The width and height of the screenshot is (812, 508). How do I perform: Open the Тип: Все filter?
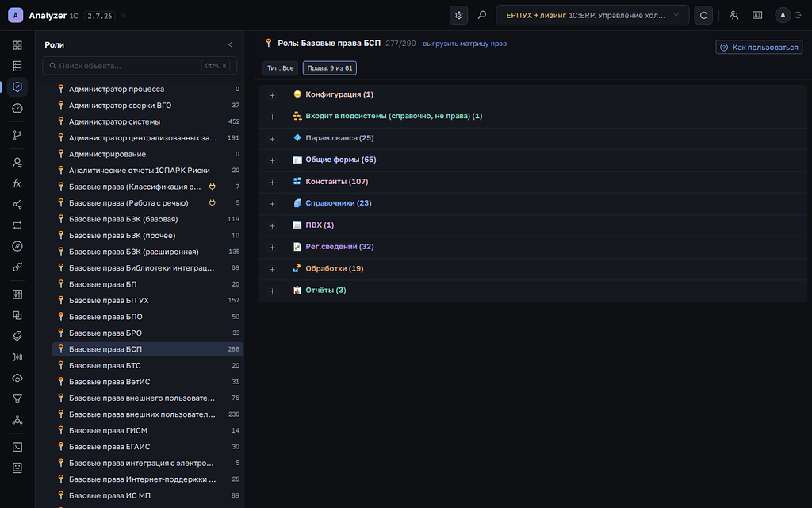click(x=280, y=68)
